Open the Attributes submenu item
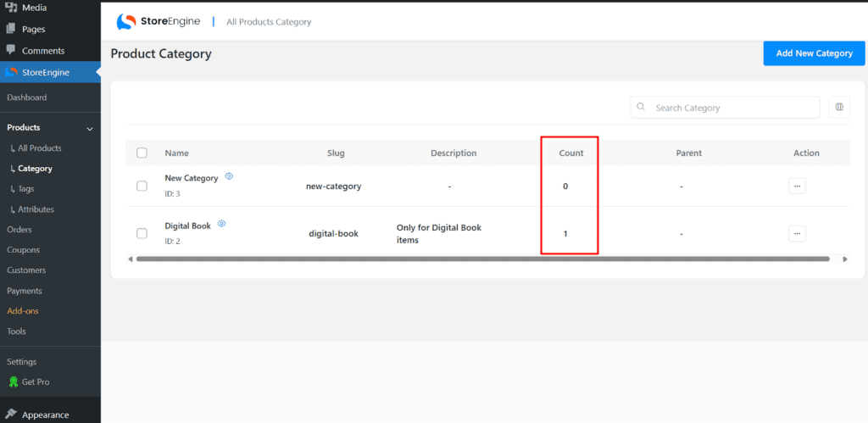The image size is (868, 423). [x=36, y=209]
